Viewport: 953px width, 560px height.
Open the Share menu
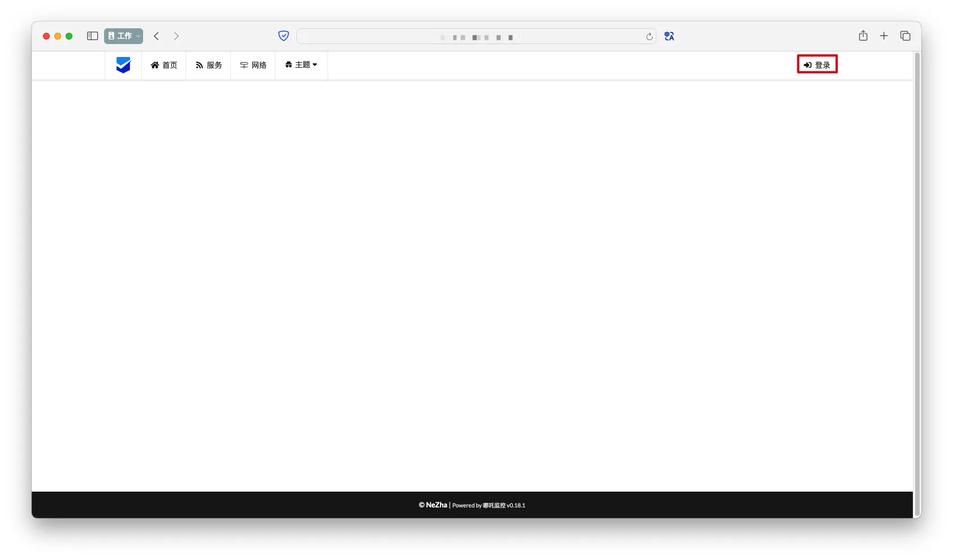pos(863,36)
